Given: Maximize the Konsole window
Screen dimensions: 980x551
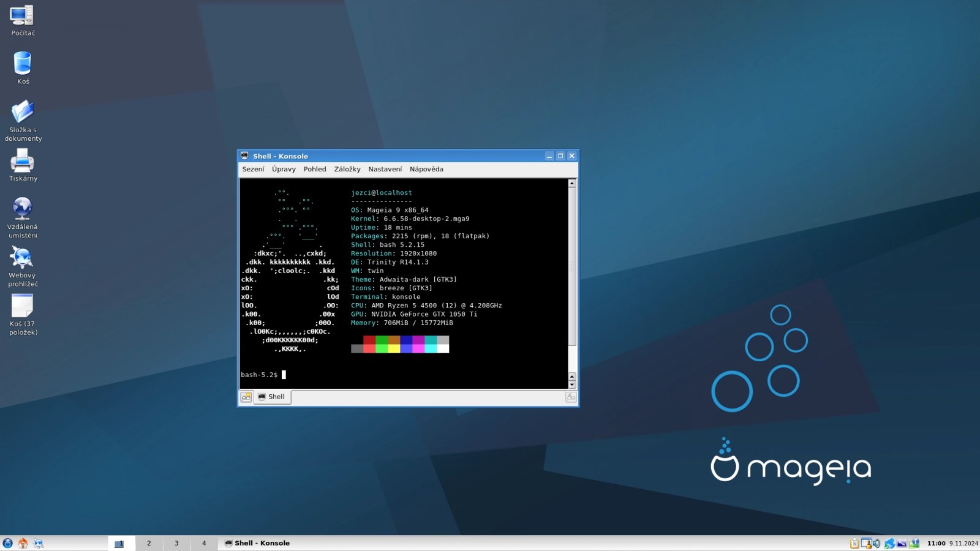Looking at the screenshot, I should 560,156.
